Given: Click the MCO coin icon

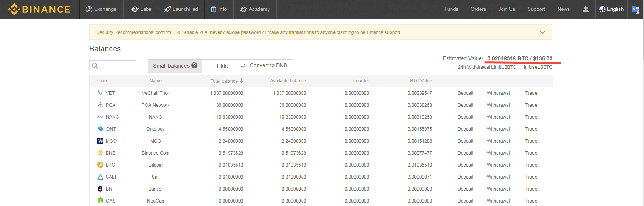Looking at the screenshot, I should tap(100, 141).
